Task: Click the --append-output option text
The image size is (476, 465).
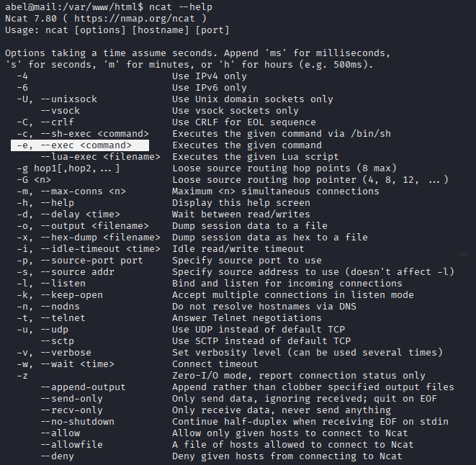Action: 82,387
